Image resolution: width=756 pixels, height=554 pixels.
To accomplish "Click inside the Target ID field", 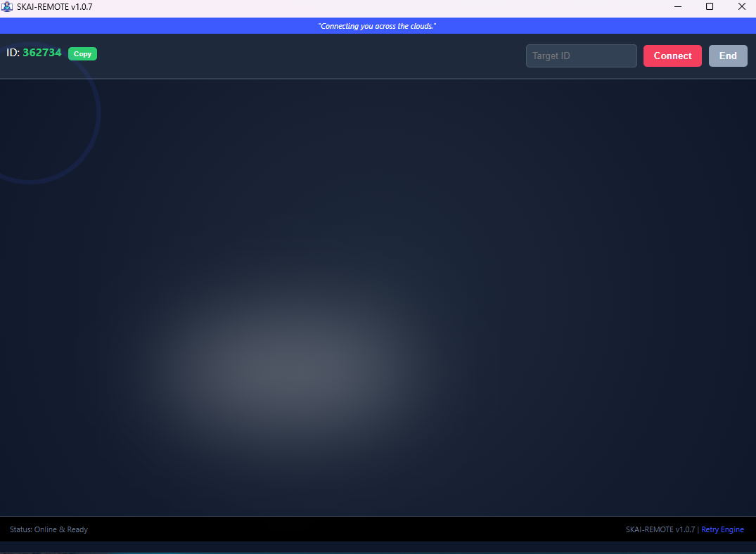I will tap(581, 56).
